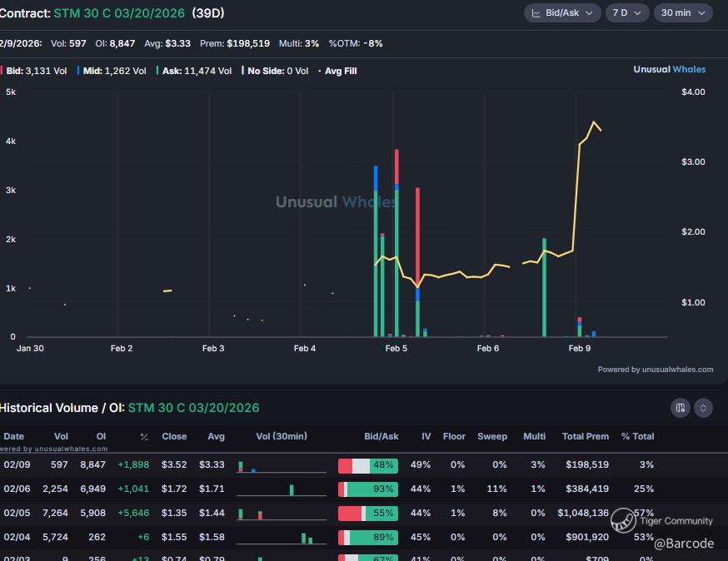Click the OI change column header icon

[143, 437]
